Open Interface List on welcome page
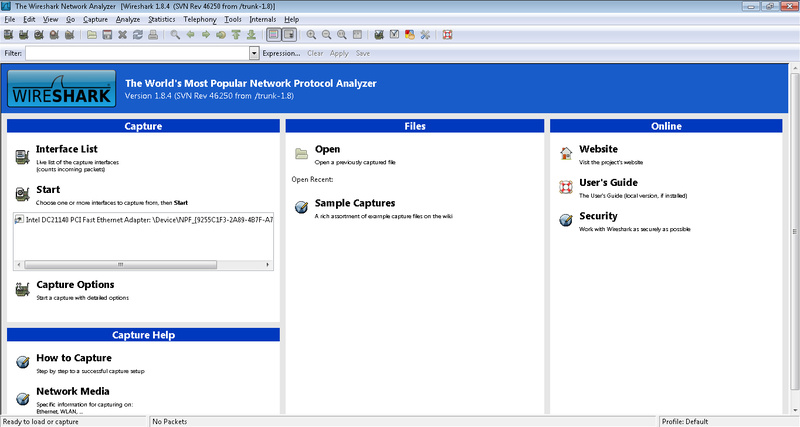The width and height of the screenshot is (800, 427). 66,149
